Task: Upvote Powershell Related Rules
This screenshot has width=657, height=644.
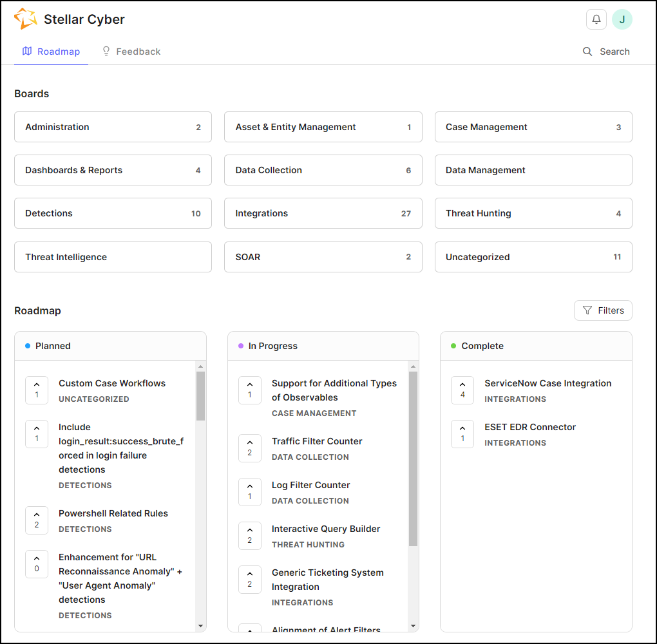Action: 37,520
